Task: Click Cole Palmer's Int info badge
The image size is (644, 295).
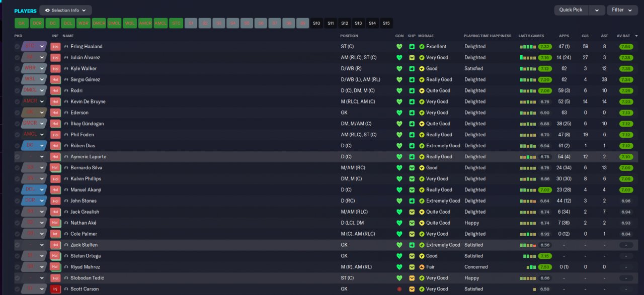Action: pyautogui.click(x=55, y=234)
